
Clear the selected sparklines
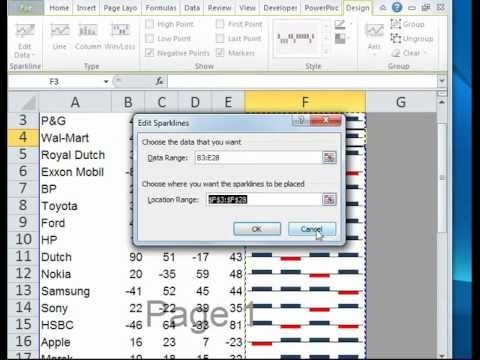pyautogui.click(x=405, y=53)
